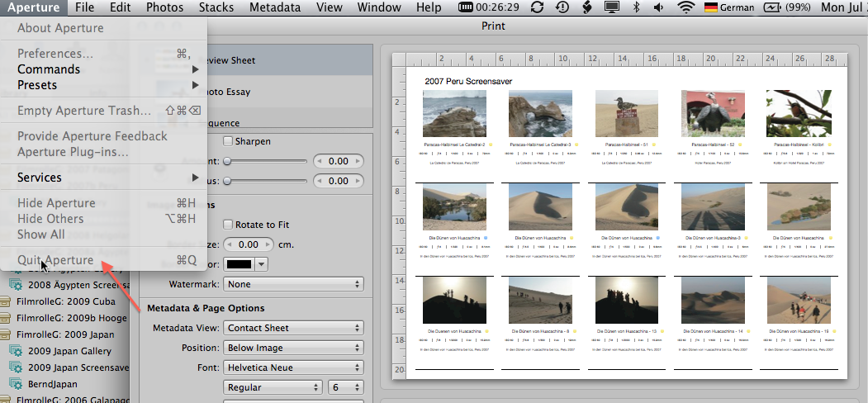The image size is (868, 403).
Task: Click the black border color swatch
Action: point(240,264)
